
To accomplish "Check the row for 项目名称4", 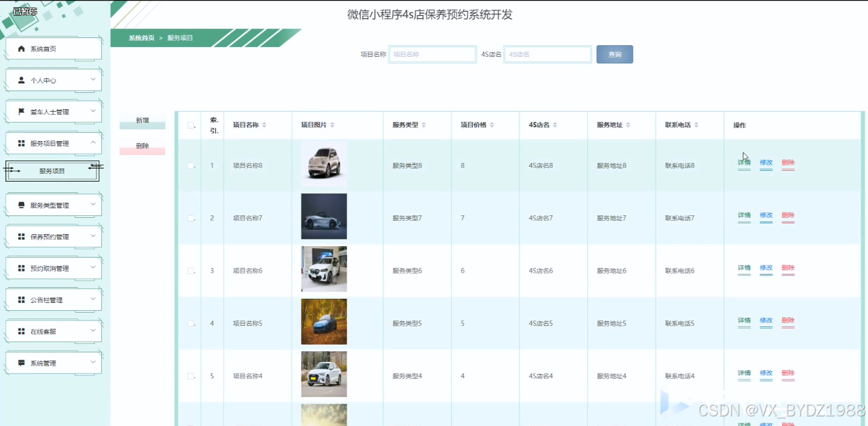I will (x=191, y=376).
